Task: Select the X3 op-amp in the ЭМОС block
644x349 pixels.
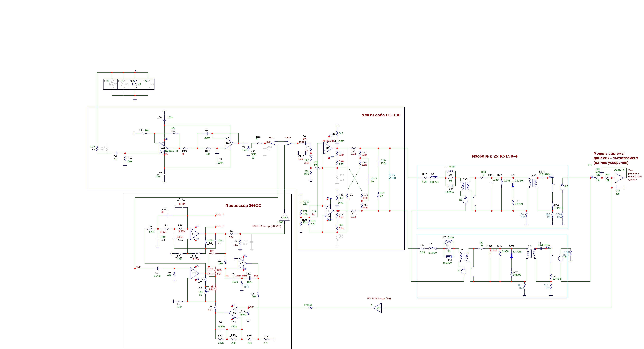Action: [194, 234]
